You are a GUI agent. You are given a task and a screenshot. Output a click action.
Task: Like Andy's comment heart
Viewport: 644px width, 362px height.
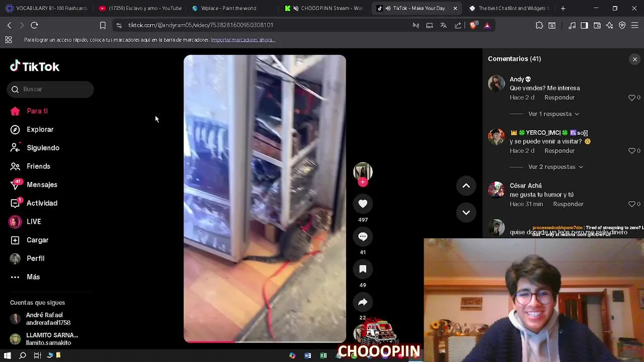(x=632, y=98)
